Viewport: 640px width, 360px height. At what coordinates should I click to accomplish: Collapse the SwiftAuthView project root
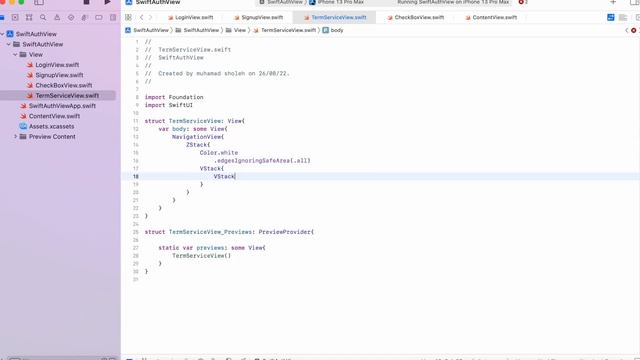coord(2,34)
